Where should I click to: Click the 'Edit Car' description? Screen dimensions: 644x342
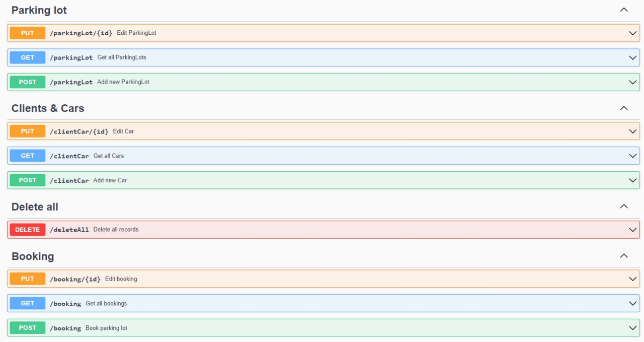click(123, 131)
